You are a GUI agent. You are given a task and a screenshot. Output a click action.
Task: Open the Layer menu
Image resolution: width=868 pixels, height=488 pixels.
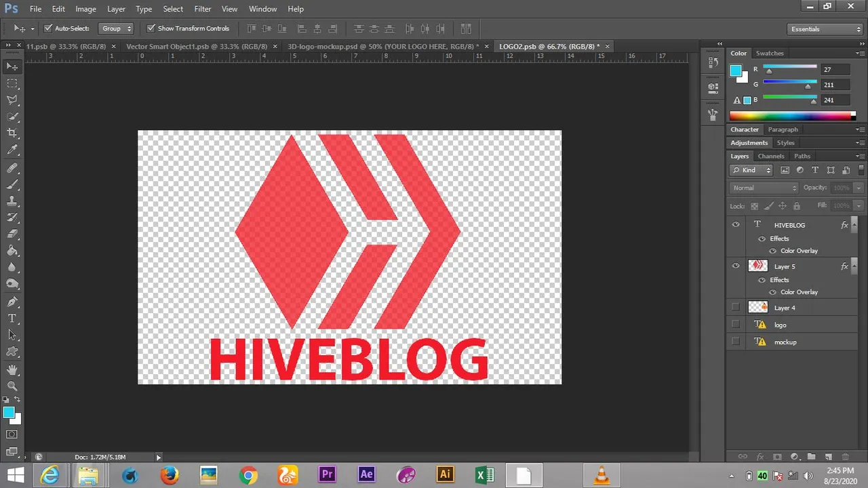[x=116, y=9]
